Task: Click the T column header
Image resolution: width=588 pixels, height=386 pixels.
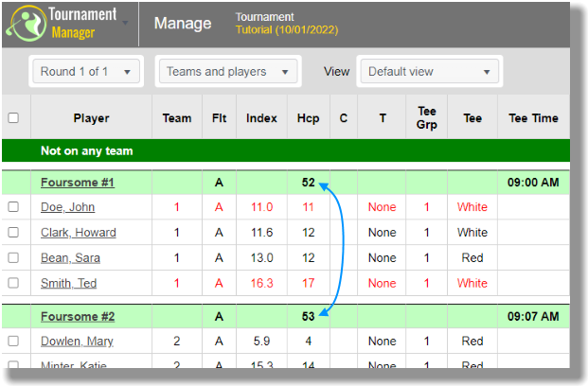Action: pos(383,118)
